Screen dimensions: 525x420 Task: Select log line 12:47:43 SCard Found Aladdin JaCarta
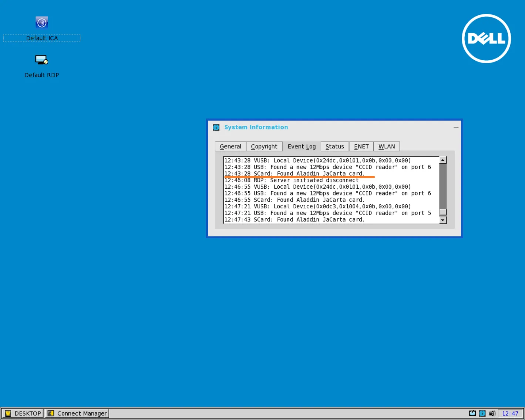pyautogui.click(x=295, y=220)
